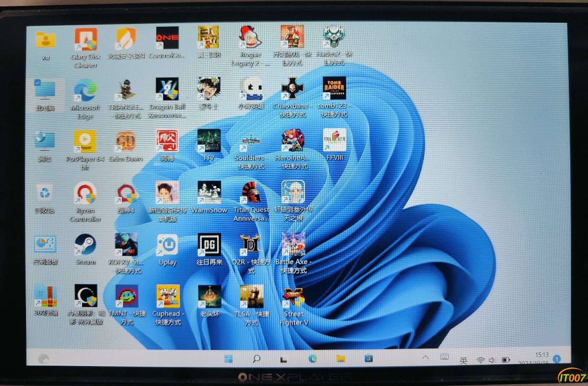Select the TMNT shortcut icon
This screenshot has width=588, height=386.
[127, 296]
